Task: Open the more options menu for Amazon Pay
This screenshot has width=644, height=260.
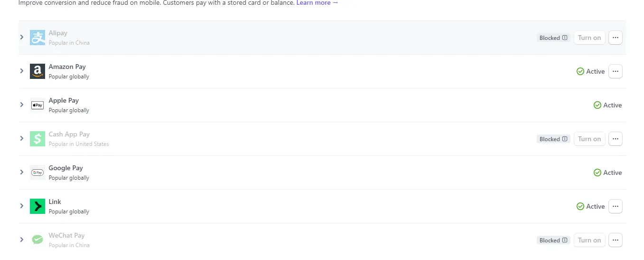Action: 616,71
